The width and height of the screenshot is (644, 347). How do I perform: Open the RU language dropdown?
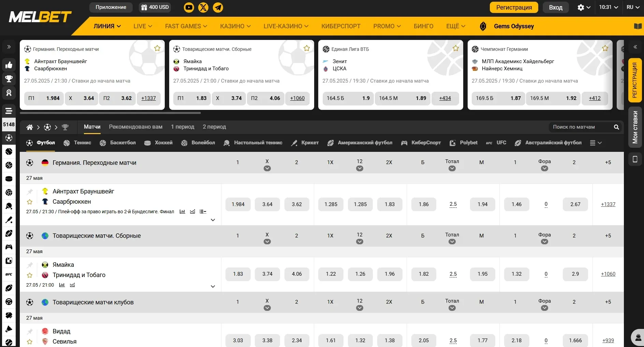pos(633,7)
